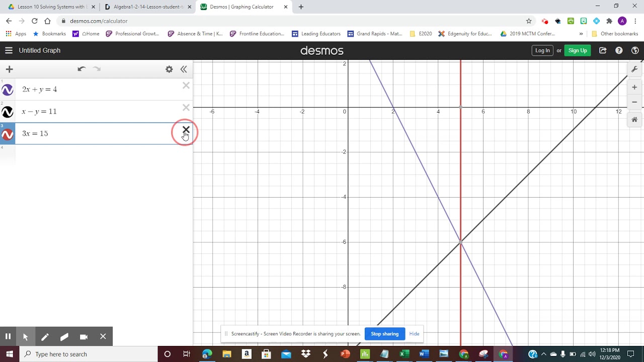Image resolution: width=644 pixels, height=362 pixels.
Task: Hide the expression list panel
Action: pos(184,69)
